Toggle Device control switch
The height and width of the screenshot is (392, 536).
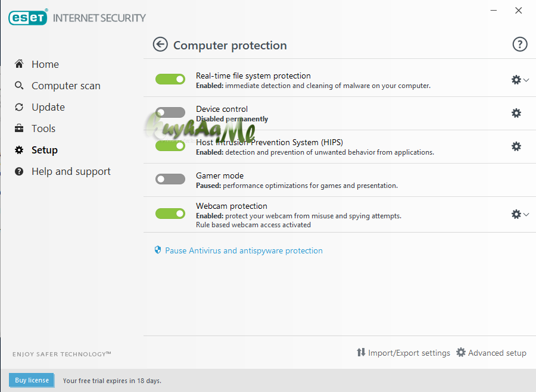(x=170, y=112)
